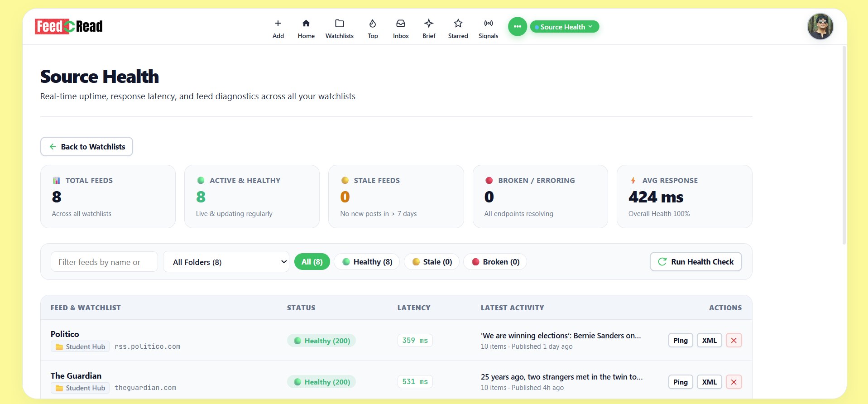Screen dimensions: 868x404
Task: Toggle the Broken (0) filter pill
Action: tap(495, 262)
